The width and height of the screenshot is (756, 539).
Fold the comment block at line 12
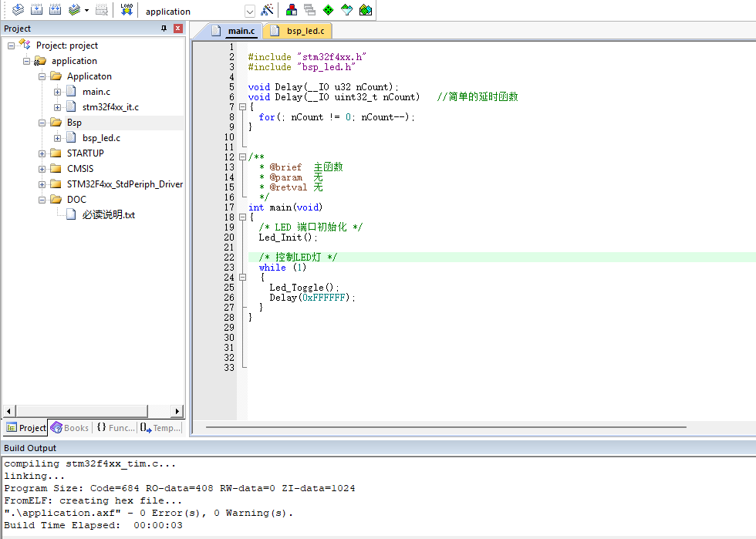242,157
